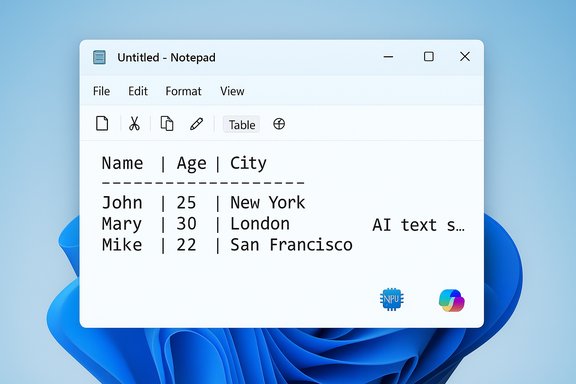Launch the colorful Copilot icon

point(451,300)
